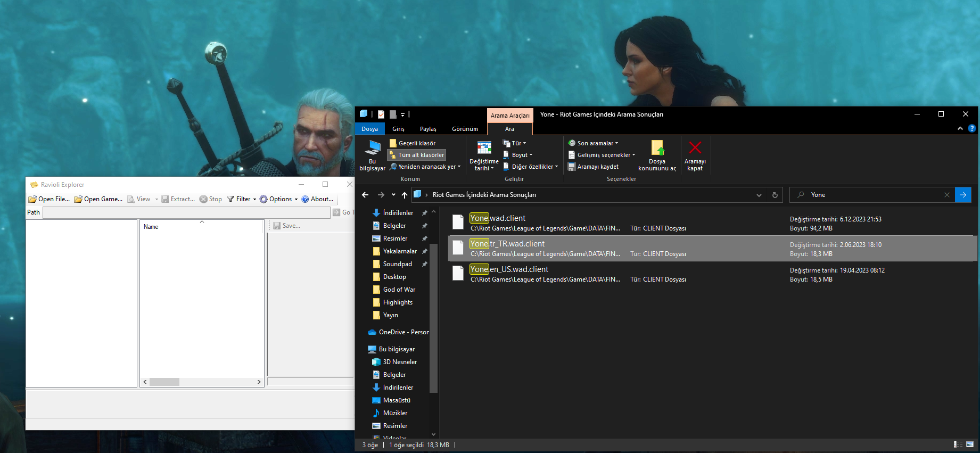The height and width of the screenshot is (453, 980).
Task: Select the Ara ribbon tab
Action: click(x=509, y=129)
